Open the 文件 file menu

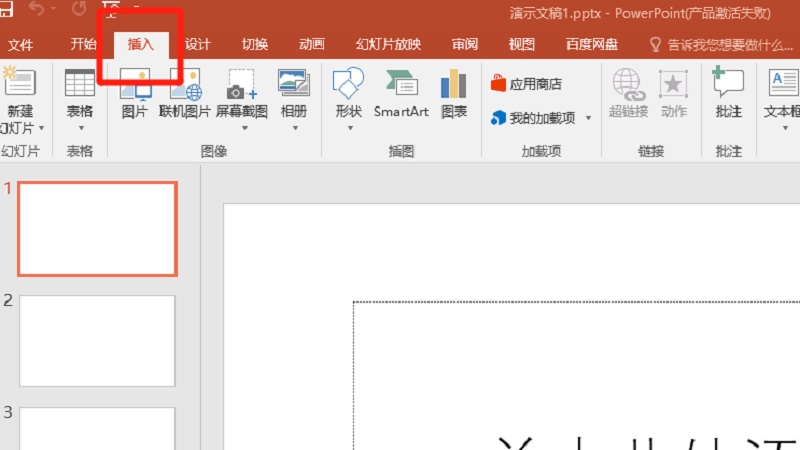click(x=20, y=45)
